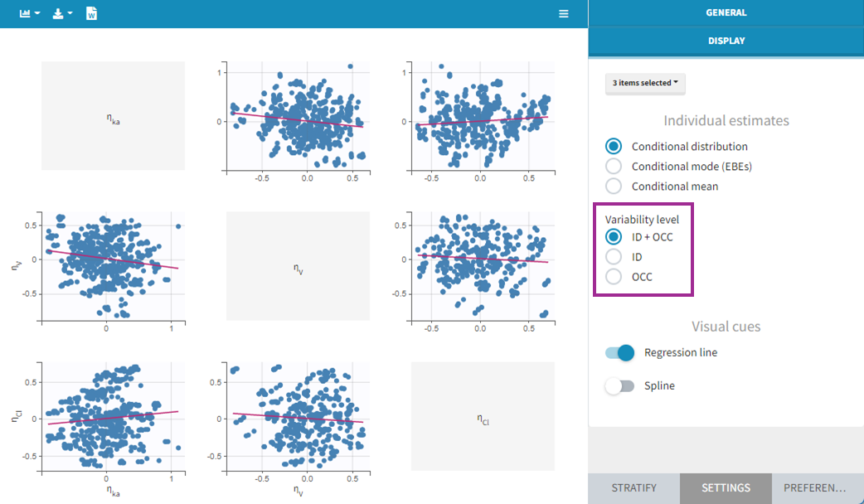864x504 pixels.
Task: Choose Conditional mean estimate
Action: pos(614,187)
